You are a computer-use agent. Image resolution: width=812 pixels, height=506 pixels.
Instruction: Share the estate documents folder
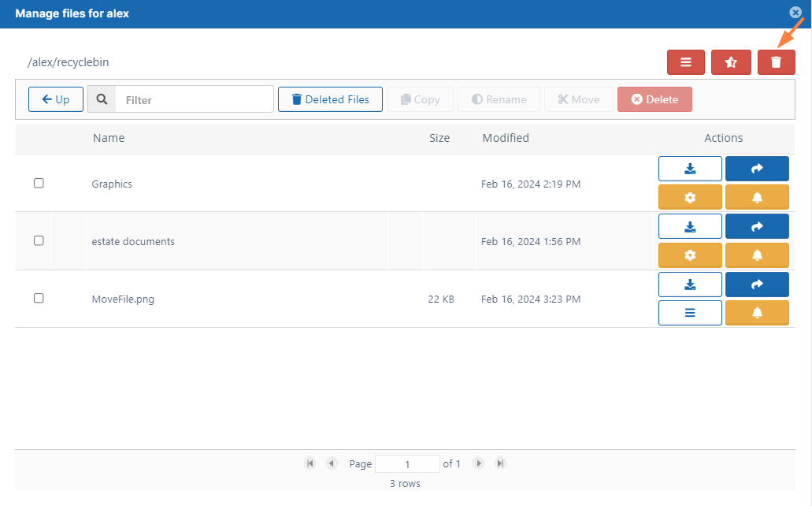point(757,227)
